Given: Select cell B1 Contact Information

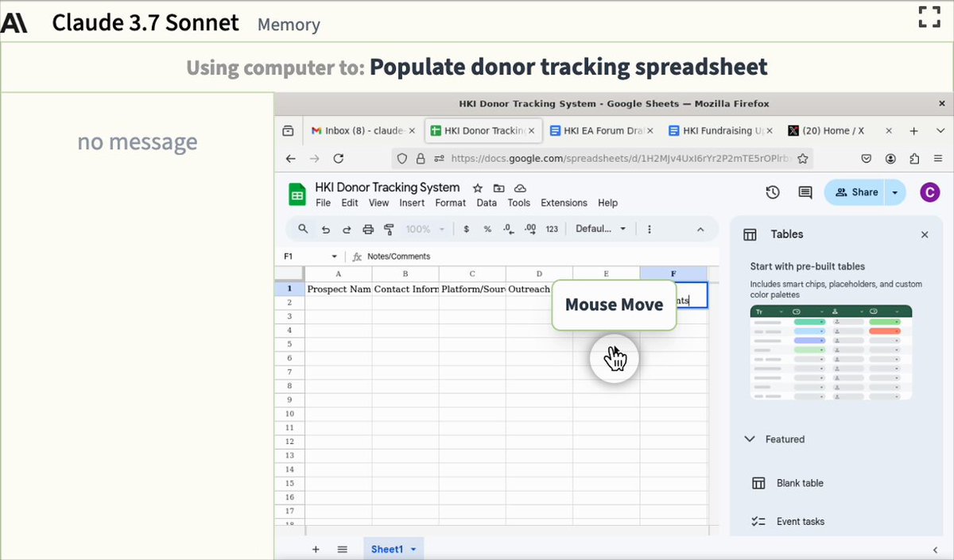Looking at the screenshot, I should point(405,289).
